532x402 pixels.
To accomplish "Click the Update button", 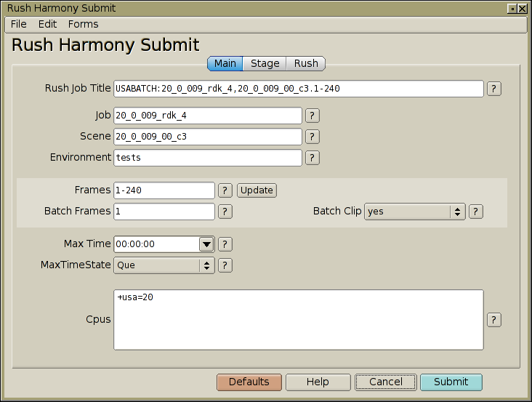I will 257,190.
